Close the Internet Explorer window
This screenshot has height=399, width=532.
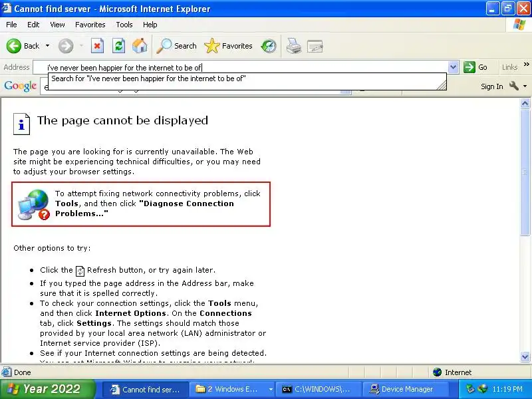tap(523, 9)
